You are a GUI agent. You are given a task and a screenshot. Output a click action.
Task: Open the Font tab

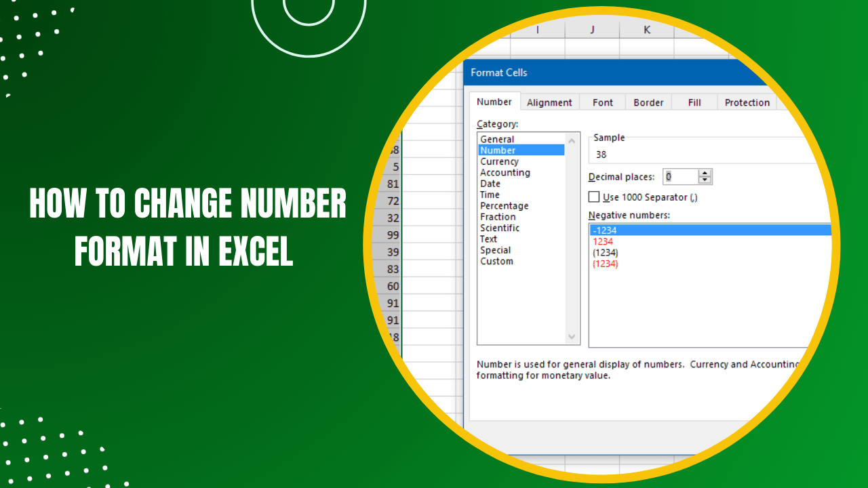coord(601,102)
